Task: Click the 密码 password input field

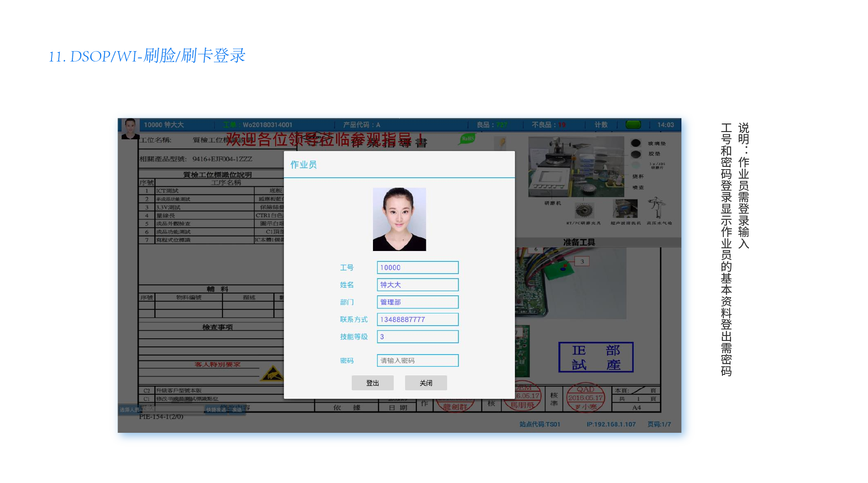Action: coord(417,360)
